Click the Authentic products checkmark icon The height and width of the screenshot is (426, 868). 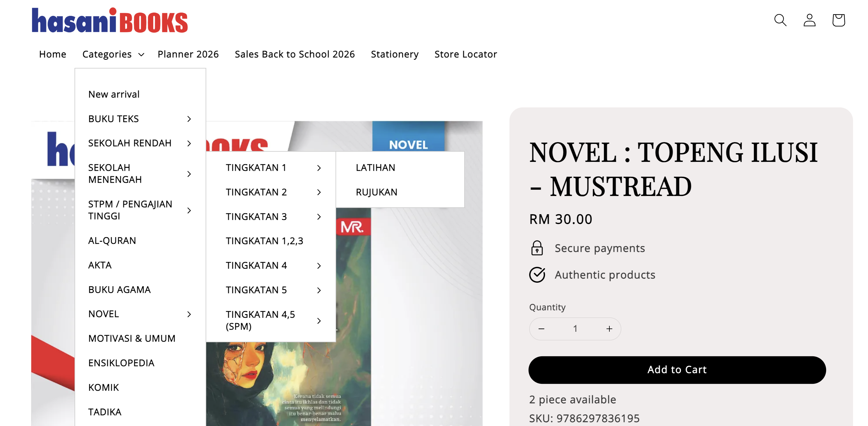[x=537, y=275]
